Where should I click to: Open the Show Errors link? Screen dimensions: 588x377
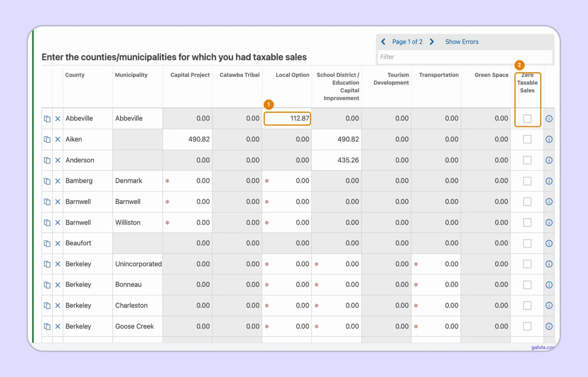point(462,42)
